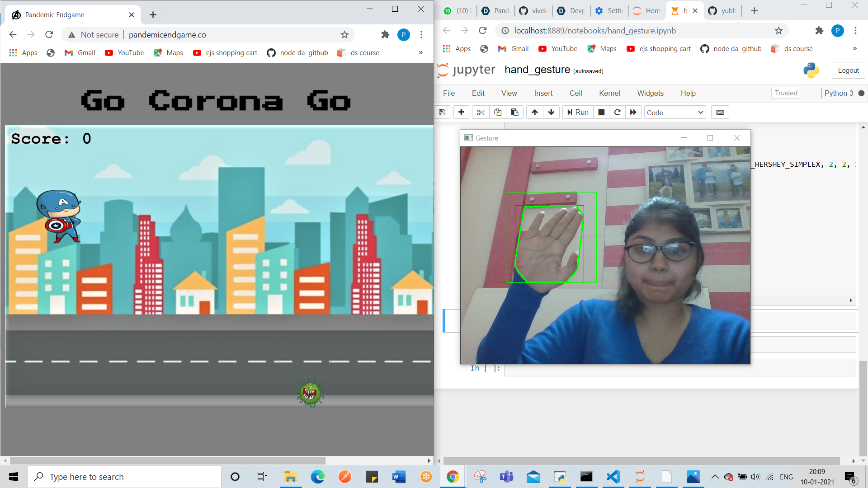Interrupt the kernel with stop icon
Screen dimensions: 868x488
601,113
